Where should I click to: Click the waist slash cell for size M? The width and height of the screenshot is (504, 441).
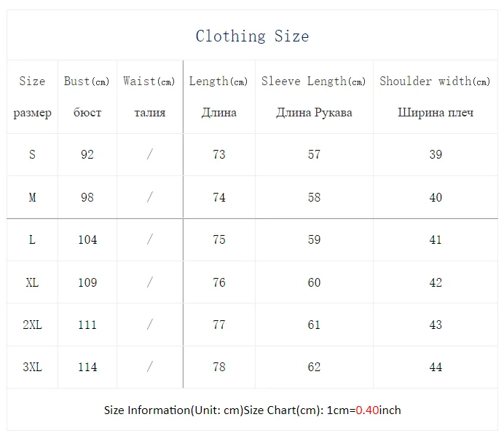tap(149, 197)
